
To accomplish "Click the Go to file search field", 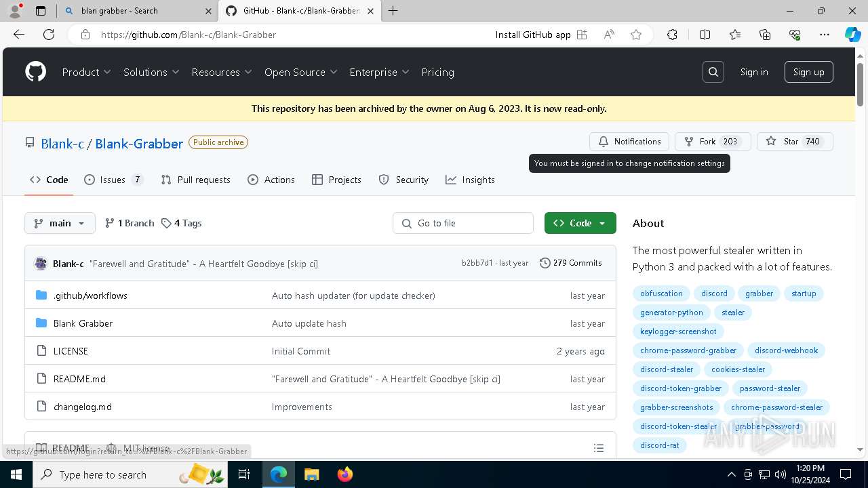I will (x=463, y=223).
